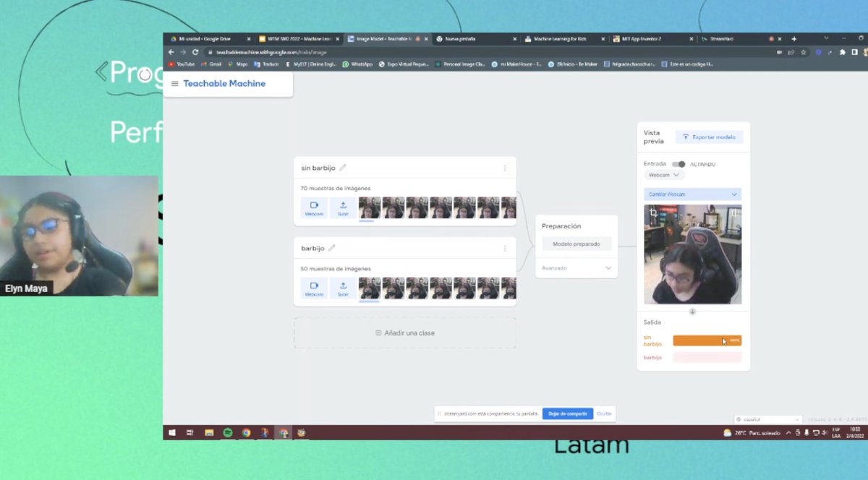Click the browser forward arrow
868x480 pixels.
click(183, 52)
